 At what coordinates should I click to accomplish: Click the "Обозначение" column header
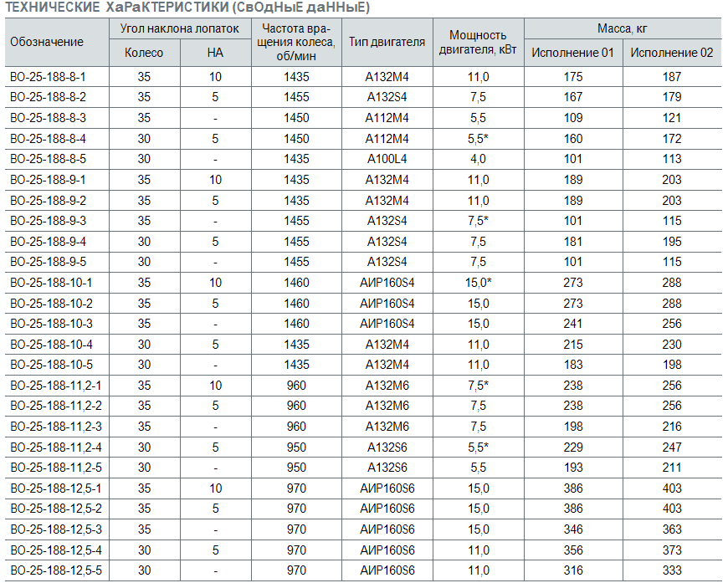coord(47,42)
